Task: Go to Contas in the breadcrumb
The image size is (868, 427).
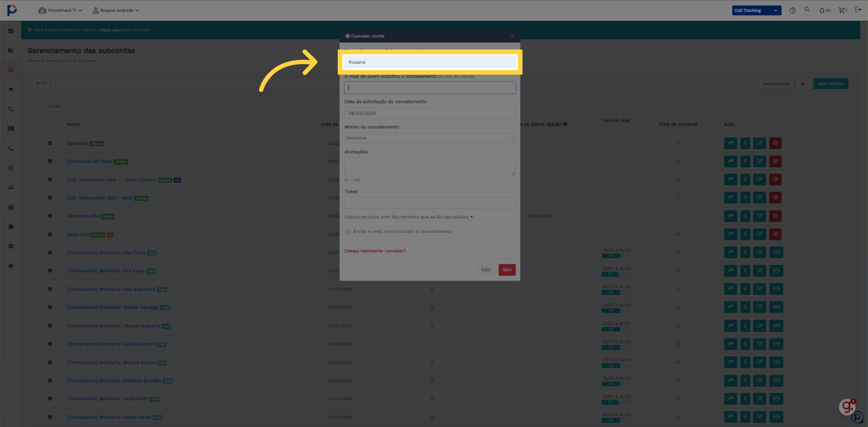Action: click(33, 61)
